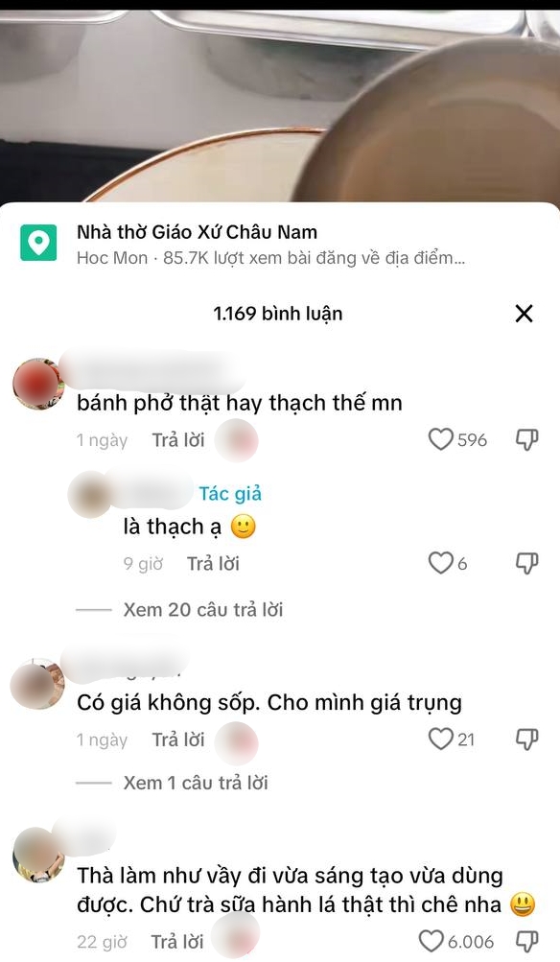
Task: Dislike the 'bánh phở thật' comment
Action: [526, 440]
